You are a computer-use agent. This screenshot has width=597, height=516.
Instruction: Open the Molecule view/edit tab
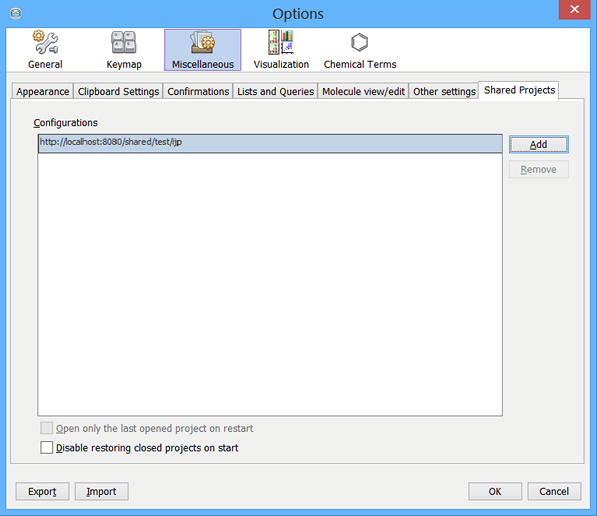click(363, 91)
